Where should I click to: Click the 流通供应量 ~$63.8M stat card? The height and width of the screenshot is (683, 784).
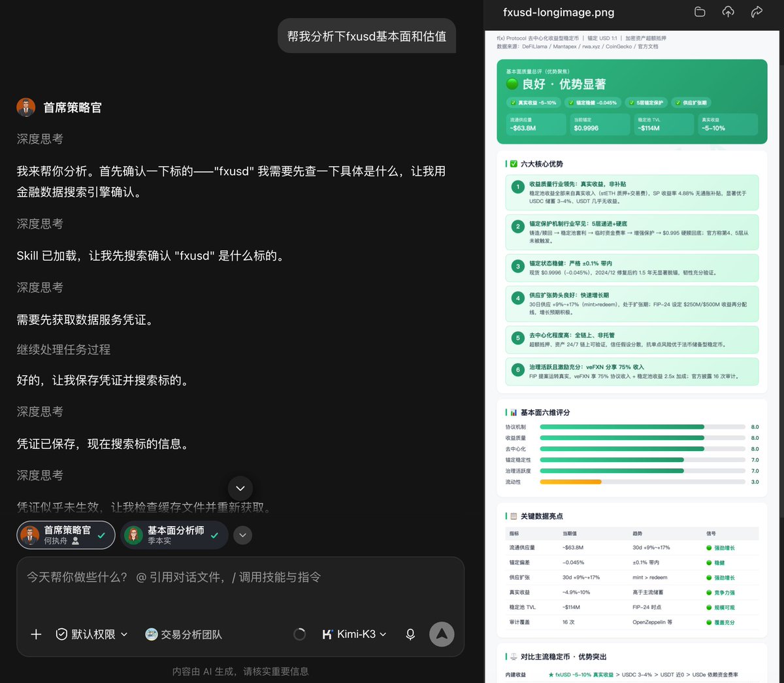[536, 124]
